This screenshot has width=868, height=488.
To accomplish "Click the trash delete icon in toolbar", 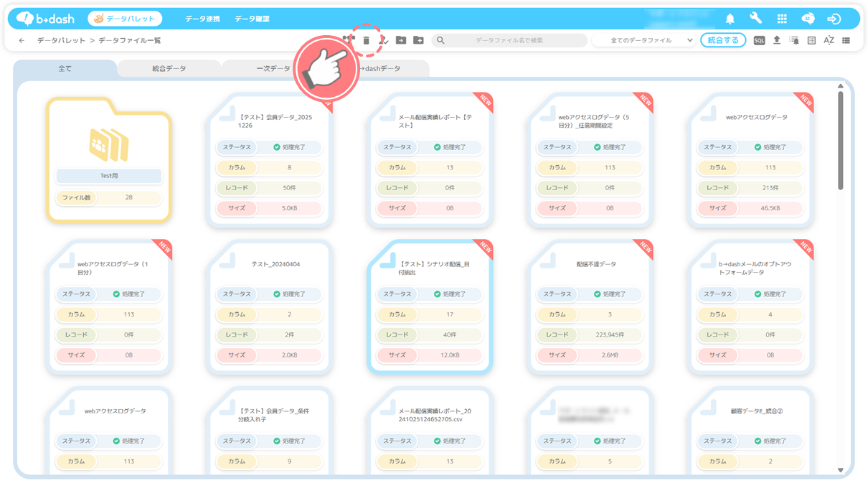I will click(366, 41).
